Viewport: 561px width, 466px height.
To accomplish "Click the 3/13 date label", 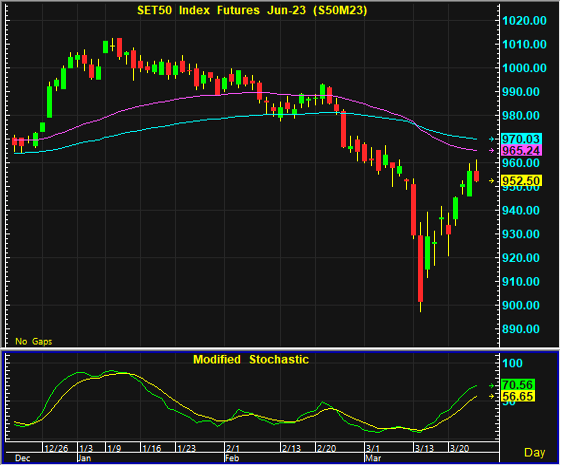I will (424, 448).
